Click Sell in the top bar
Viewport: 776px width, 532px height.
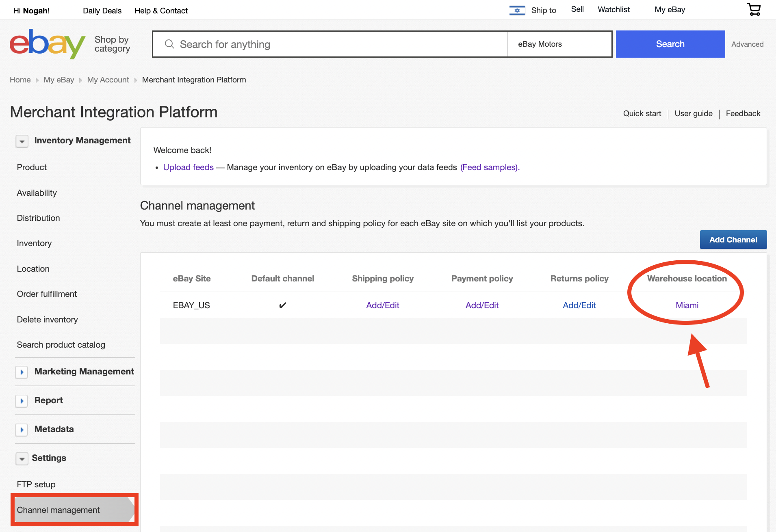tap(577, 9)
